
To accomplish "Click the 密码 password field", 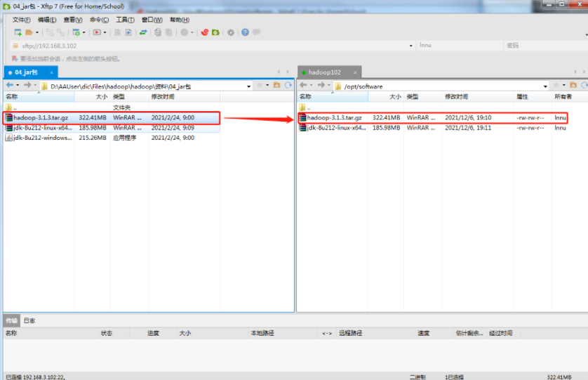I will [546, 46].
